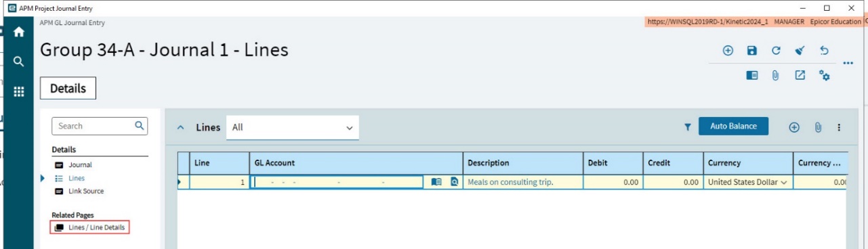Click the GL Account book lookup icon

tap(436, 182)
